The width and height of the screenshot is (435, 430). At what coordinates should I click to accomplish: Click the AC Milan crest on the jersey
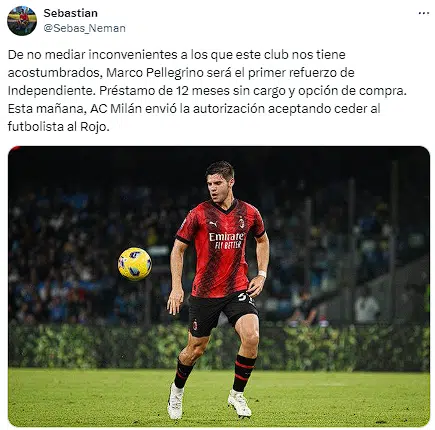(x=241, y=222)
